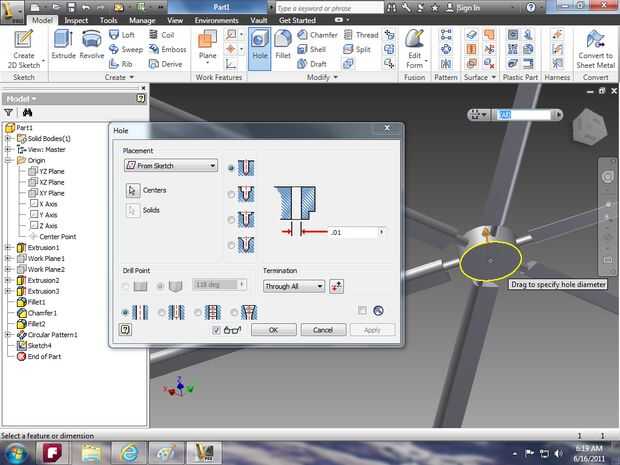
Task: Select the Extrude tool
Action: point(63,44)
